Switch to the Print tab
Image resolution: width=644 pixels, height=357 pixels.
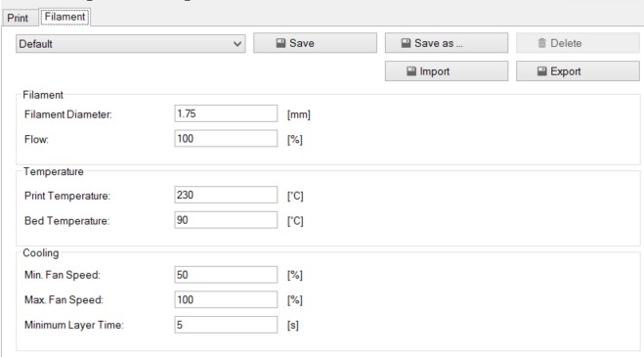[18, 19]
